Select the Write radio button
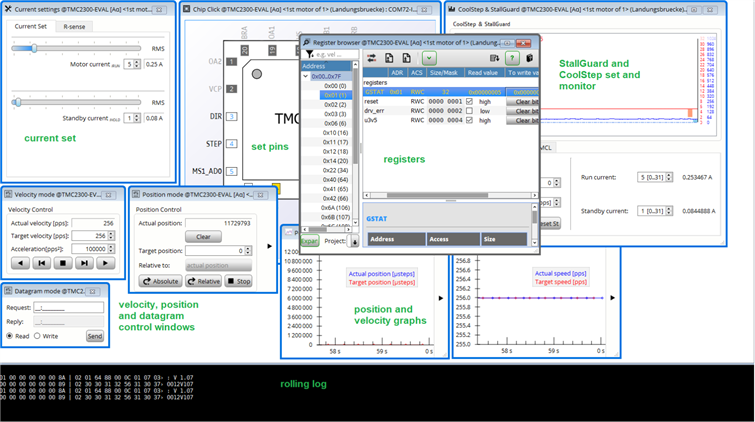755x422 pixels. coord(39,336)
